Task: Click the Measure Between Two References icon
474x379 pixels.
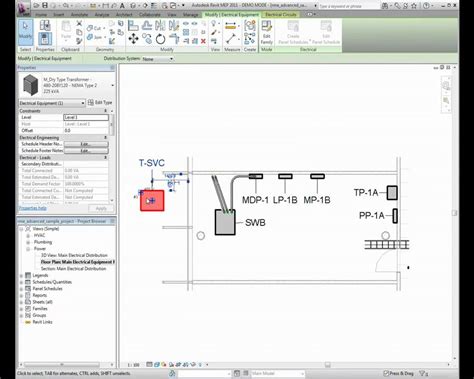Action: pyautogui.click(x=231, y=39)
